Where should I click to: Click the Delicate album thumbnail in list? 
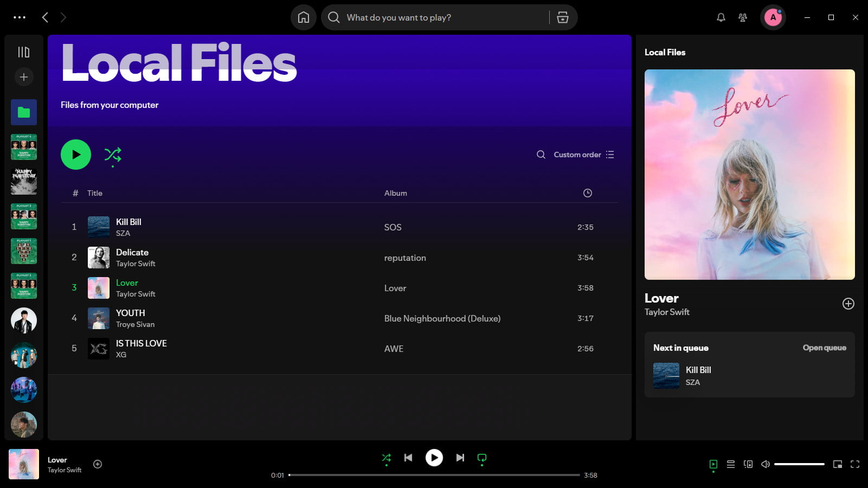99,258
